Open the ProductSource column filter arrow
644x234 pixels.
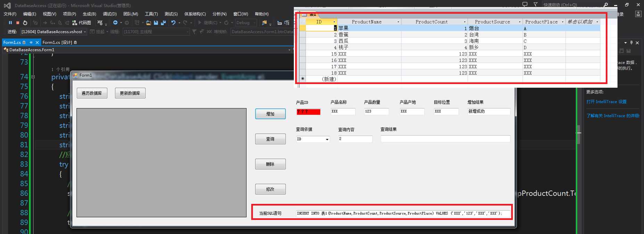pos(520,22)
